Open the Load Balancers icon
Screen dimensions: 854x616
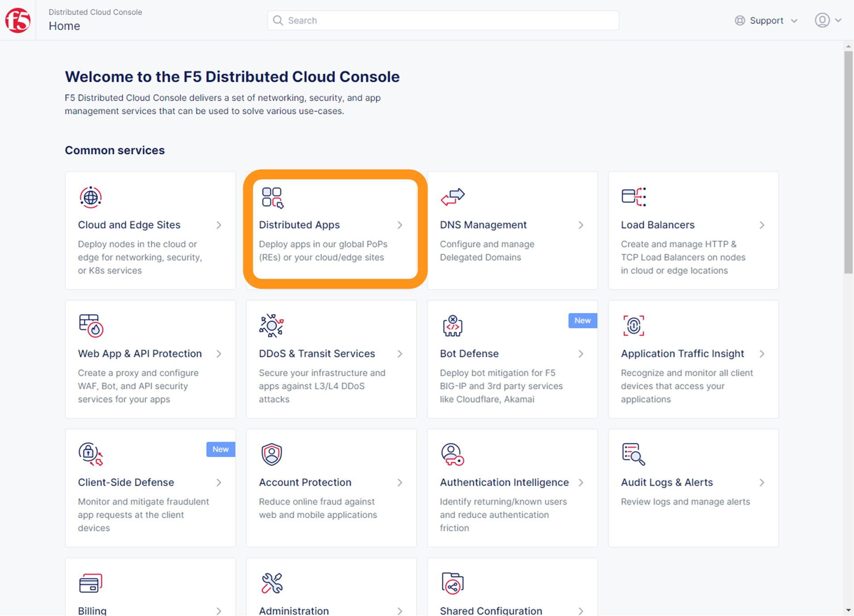(x=633, y=197)
